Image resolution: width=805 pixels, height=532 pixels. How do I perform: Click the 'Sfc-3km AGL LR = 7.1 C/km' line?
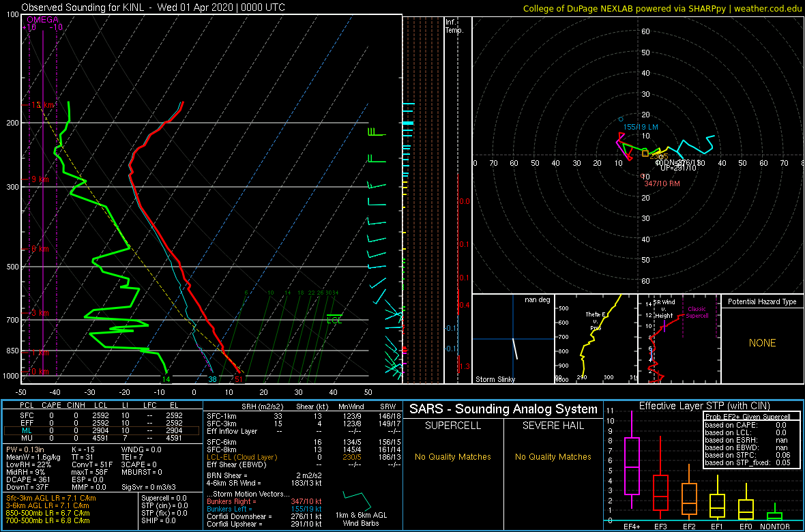tap(51, 498)
